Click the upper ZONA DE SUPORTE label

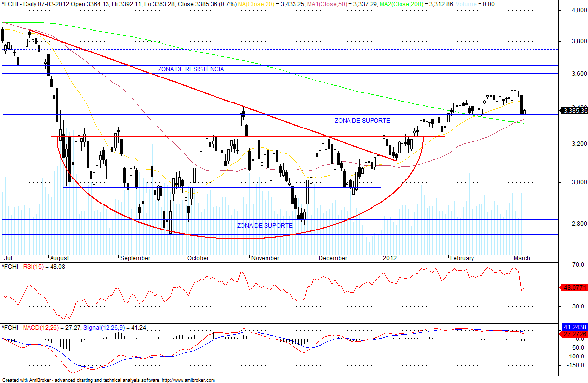(x=362, y=121)
